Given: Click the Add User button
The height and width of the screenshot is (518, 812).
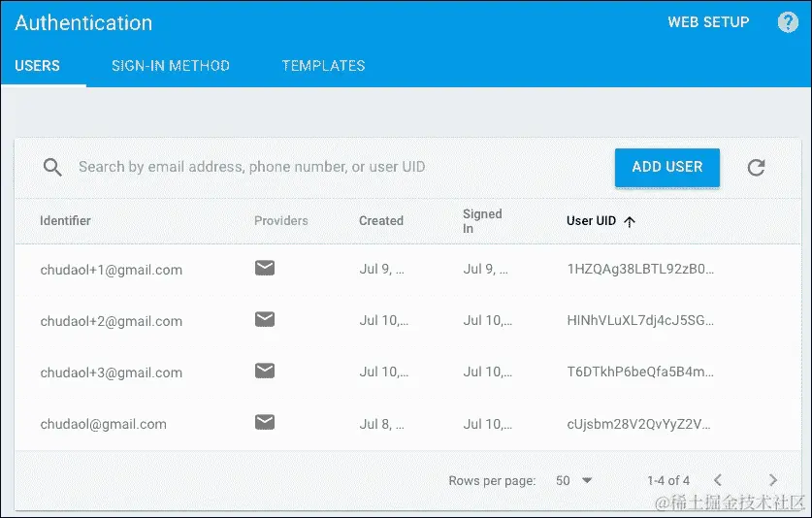Looking at the screenshot, I should (667, 167).
